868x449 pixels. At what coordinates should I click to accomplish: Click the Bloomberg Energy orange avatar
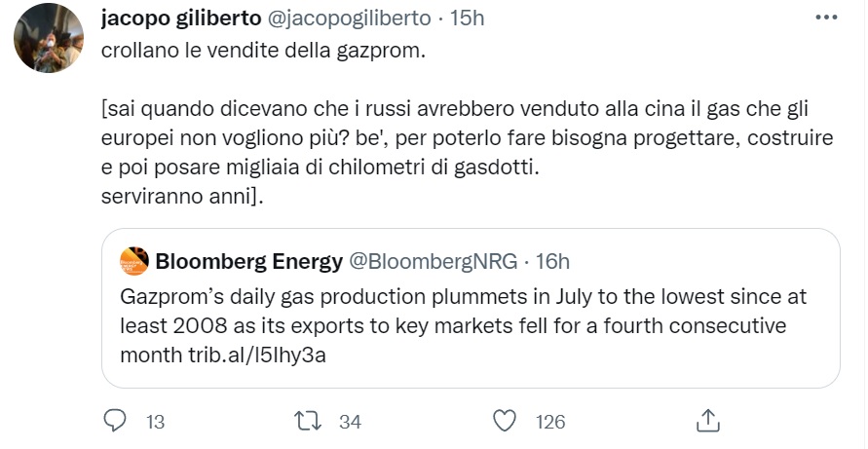134,261
